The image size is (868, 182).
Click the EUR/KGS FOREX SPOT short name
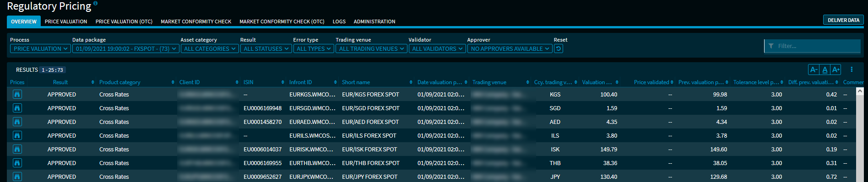370,95
